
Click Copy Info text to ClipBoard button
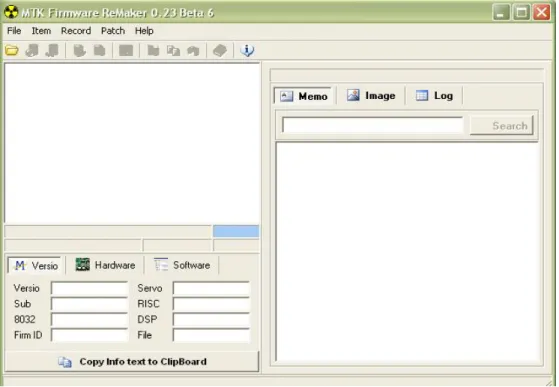click(x=132, y=362)
